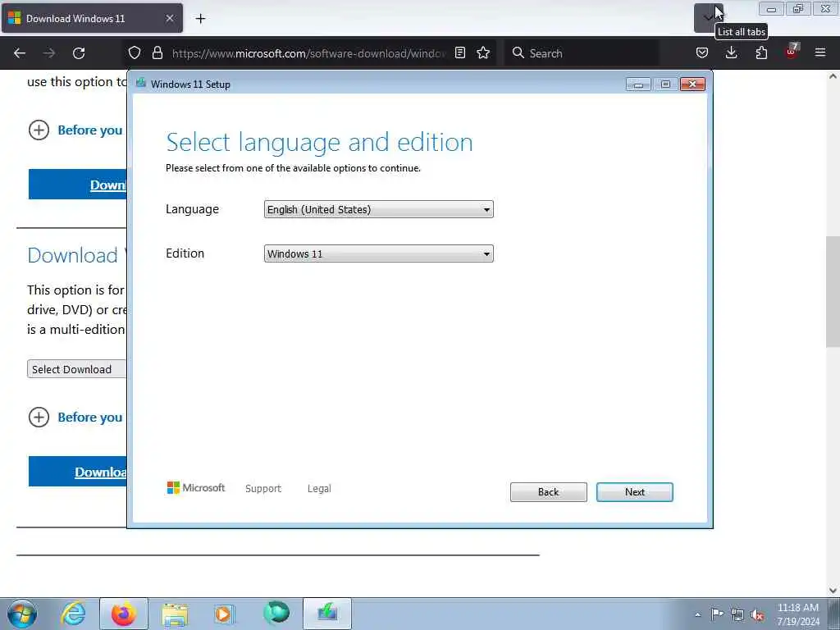Click the muted volume tray icon
This screenshot has width=840, height=630.
coord(757,614)
